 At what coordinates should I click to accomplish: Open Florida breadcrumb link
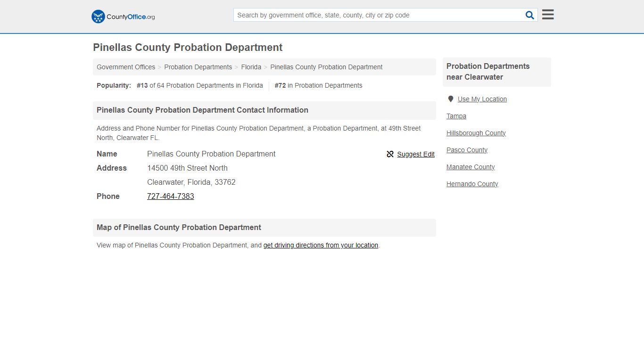[251, 67]
